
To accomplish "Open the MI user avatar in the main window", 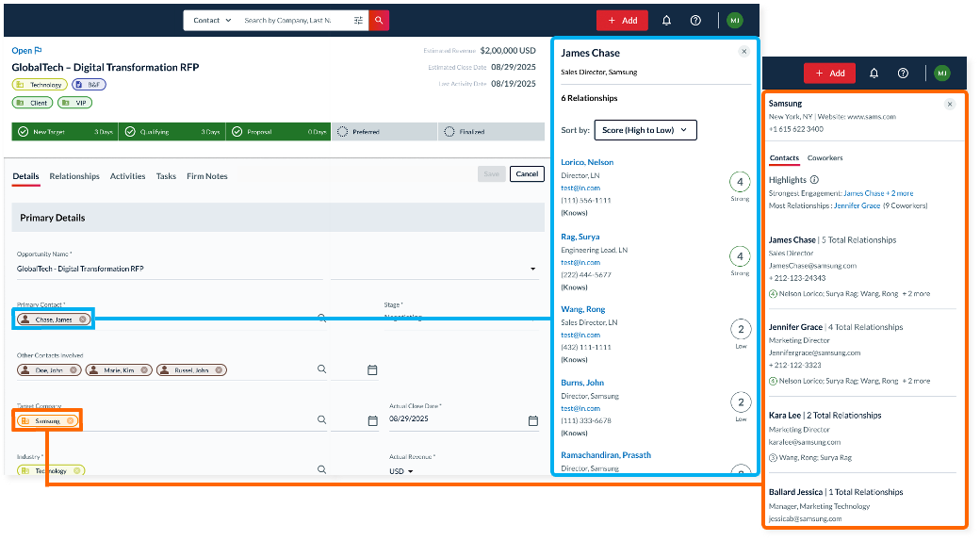I will coord(735,21).
